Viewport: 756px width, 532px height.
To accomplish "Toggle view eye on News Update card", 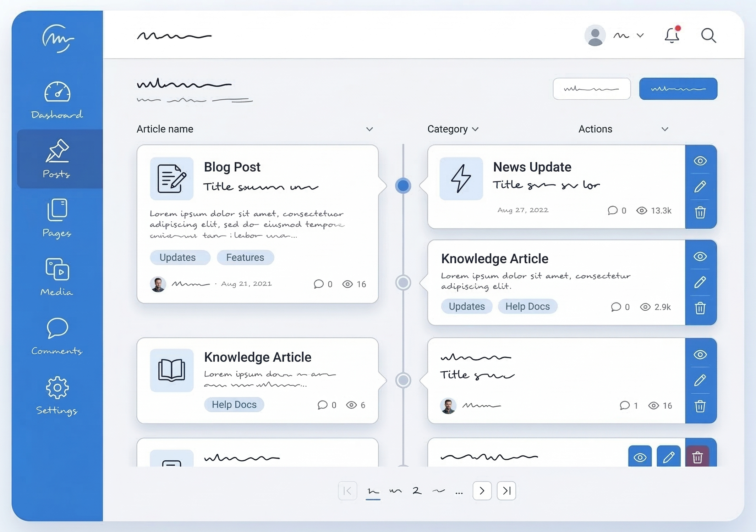I will (x=700, y=161).
